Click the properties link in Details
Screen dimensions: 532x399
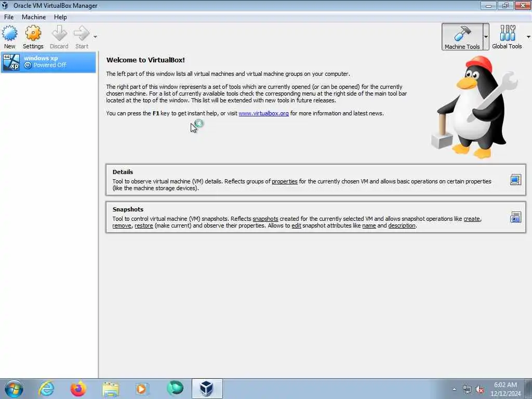coord(284,181)
